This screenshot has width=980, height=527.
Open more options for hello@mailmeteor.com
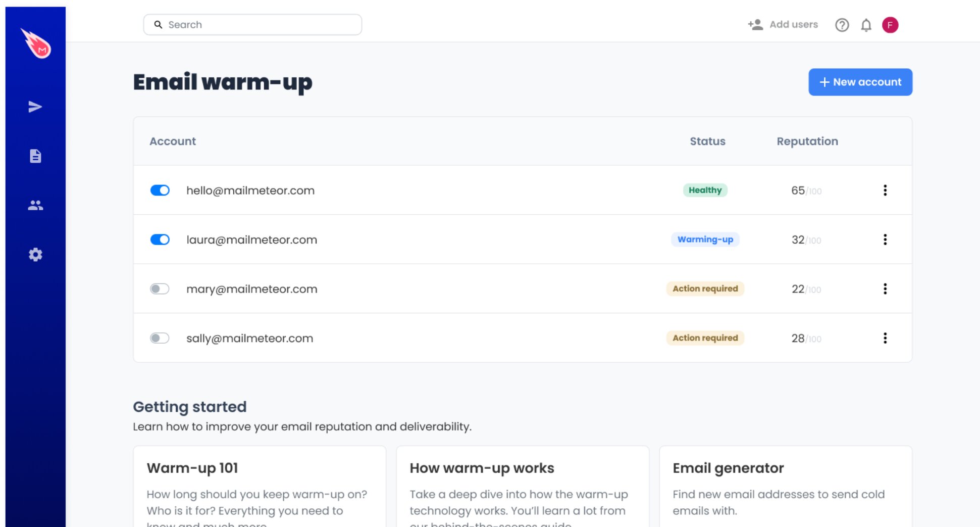pyautogui.click(x=885, y=190)
